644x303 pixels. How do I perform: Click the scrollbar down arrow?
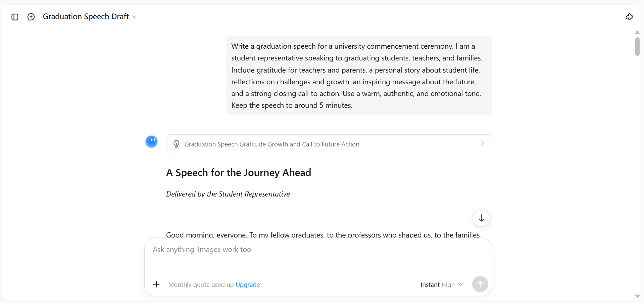tap(637, 296)
